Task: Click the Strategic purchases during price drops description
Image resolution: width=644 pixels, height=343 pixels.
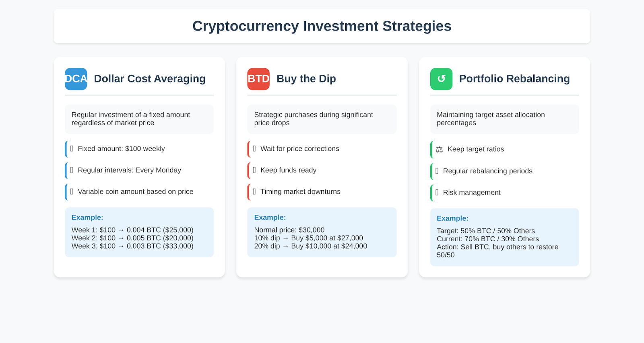Action: coord(322,119)
